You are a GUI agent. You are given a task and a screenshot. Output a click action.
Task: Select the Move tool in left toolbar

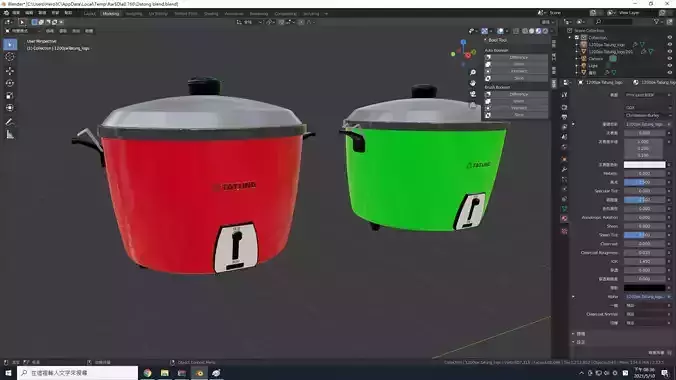[x=10, y=71]
